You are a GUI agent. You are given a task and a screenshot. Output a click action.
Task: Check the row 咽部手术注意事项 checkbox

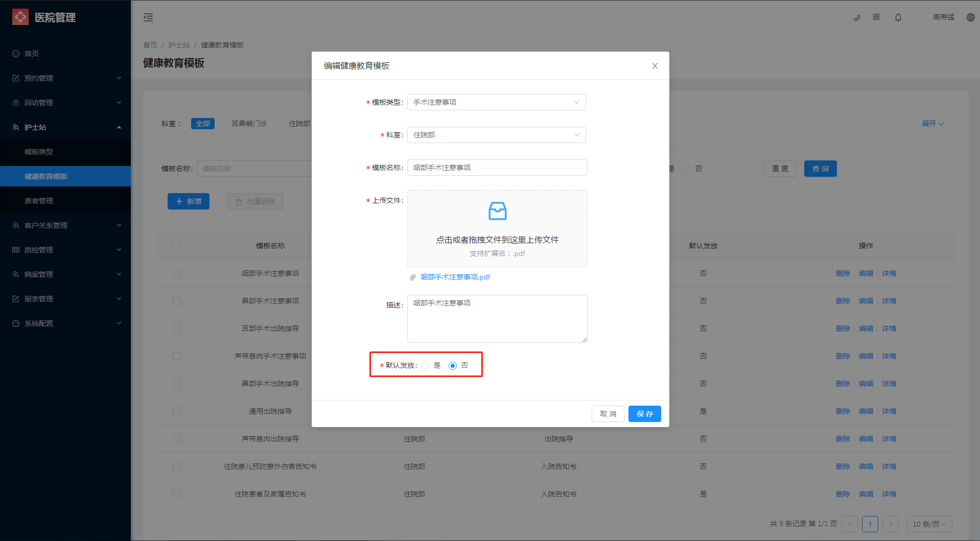pyautogui.click(x=177, y=273)
